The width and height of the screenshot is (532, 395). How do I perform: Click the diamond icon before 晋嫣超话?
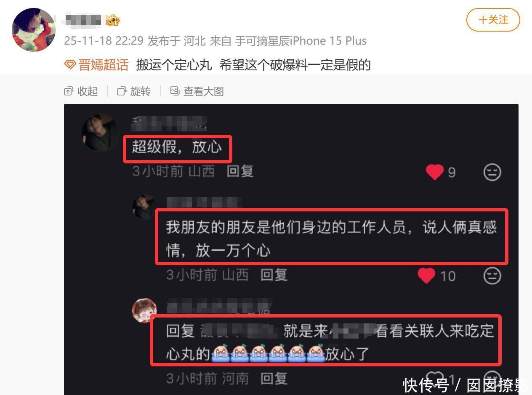pyautogui.click(x=70, y=65)
